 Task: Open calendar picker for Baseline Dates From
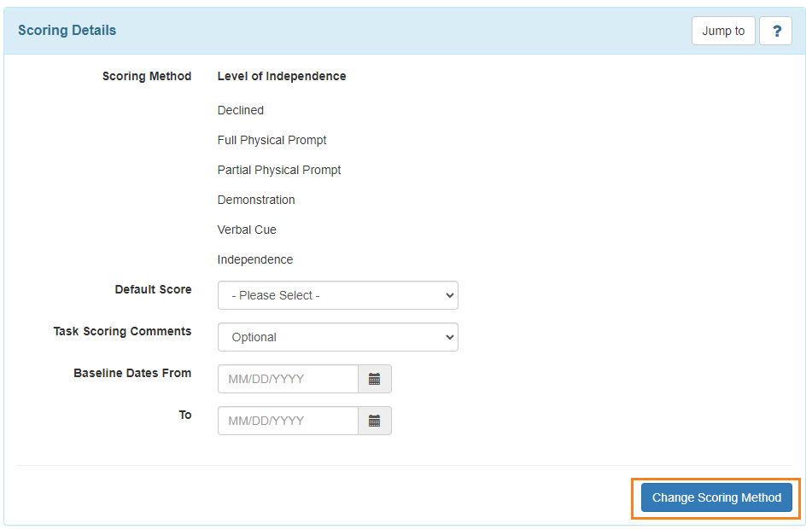[375, 379]
